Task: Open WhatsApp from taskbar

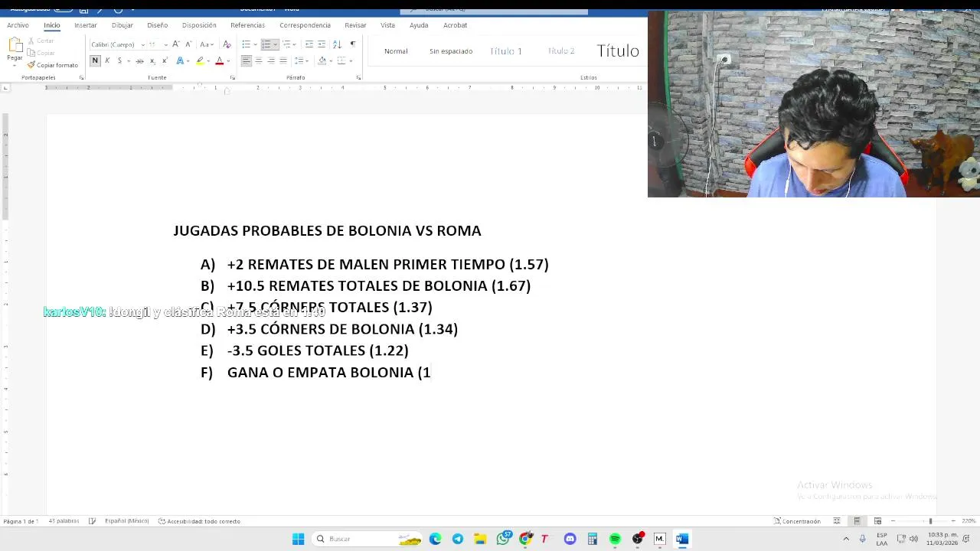Action: [503, 539]
